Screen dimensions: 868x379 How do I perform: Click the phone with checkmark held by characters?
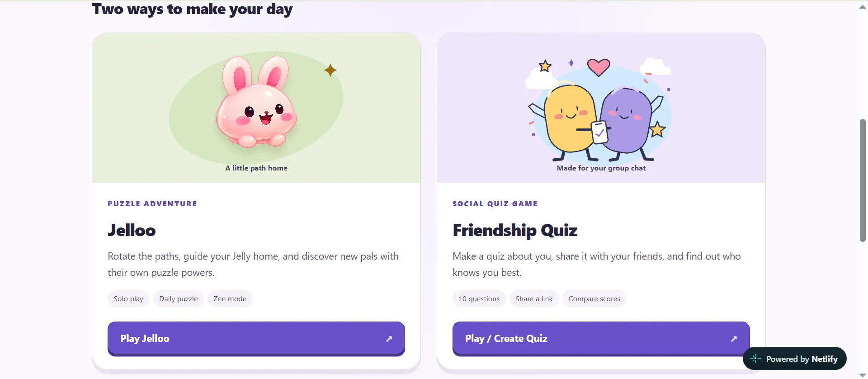coord(599,132)
